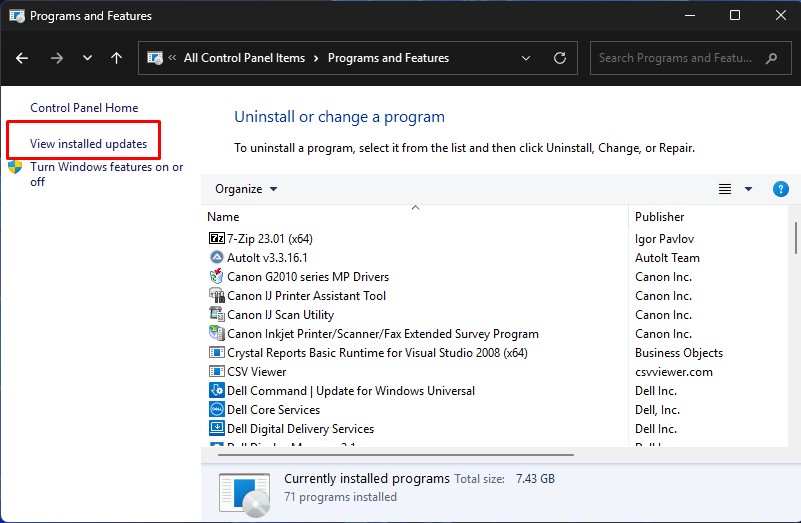The width and height of the screenshot is (801, 523).
Task: Open Turn Windows features on or off
Action: click(106, 174)
